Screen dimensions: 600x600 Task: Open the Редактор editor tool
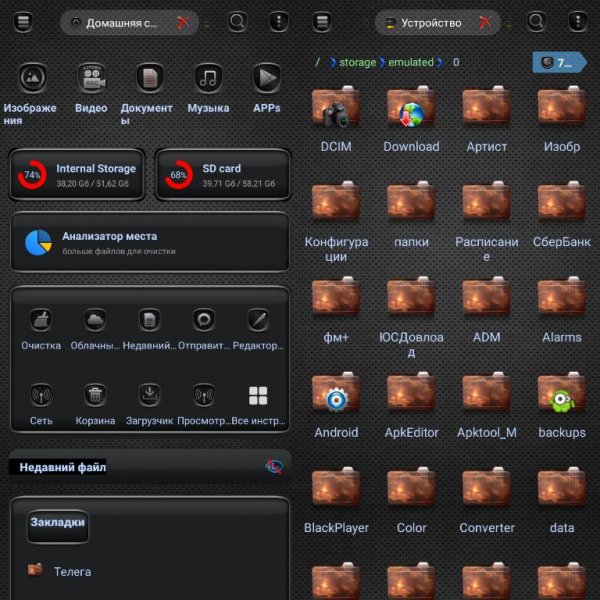click(x=258, y=320)
